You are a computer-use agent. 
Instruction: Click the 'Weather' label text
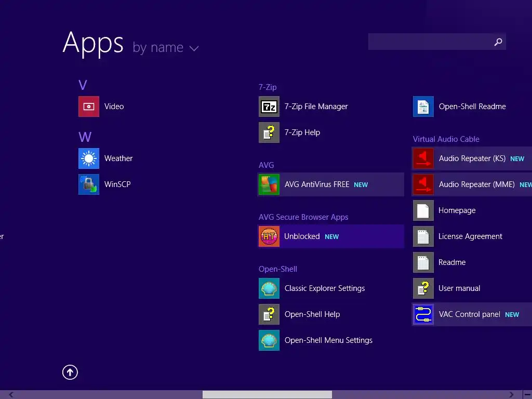[118, 158]
